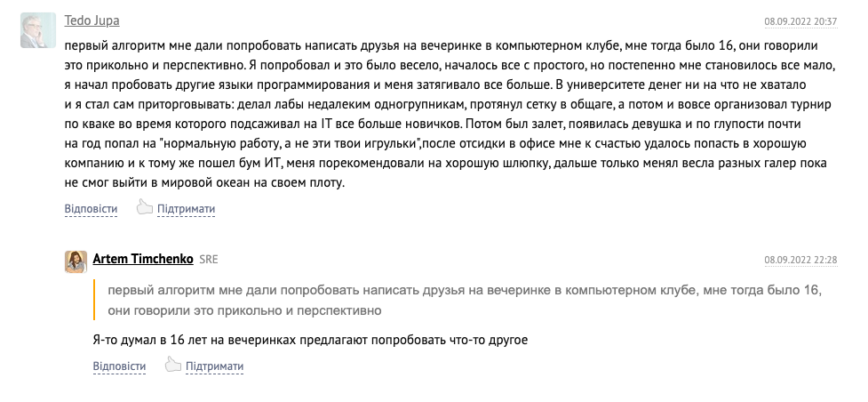This screenshot has width=868, height=402.
Task: Click Відповісти under Tedo Jupa's comment
Action: point(91,209)
